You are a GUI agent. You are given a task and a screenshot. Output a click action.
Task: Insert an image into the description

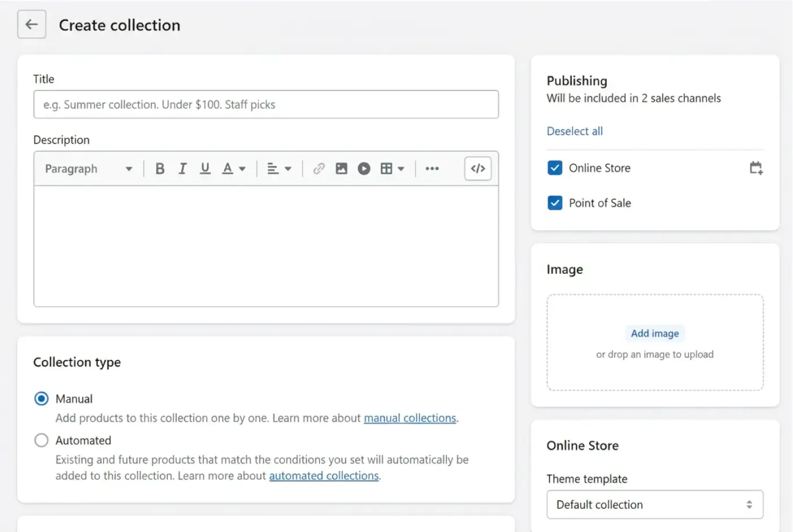pos(341,168)
